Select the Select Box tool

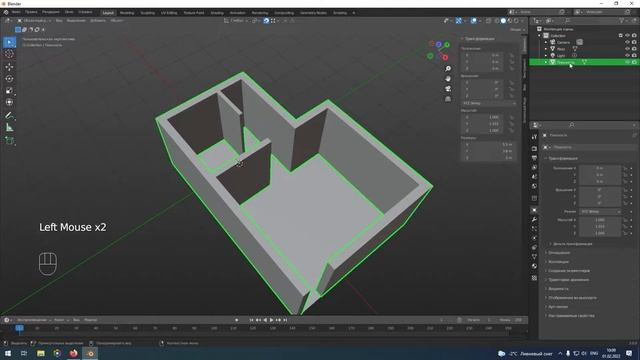tap(10, 42)
